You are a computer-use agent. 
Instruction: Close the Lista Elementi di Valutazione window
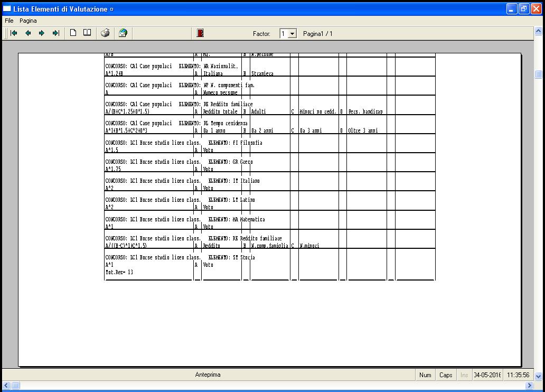[x=537, y=9]
